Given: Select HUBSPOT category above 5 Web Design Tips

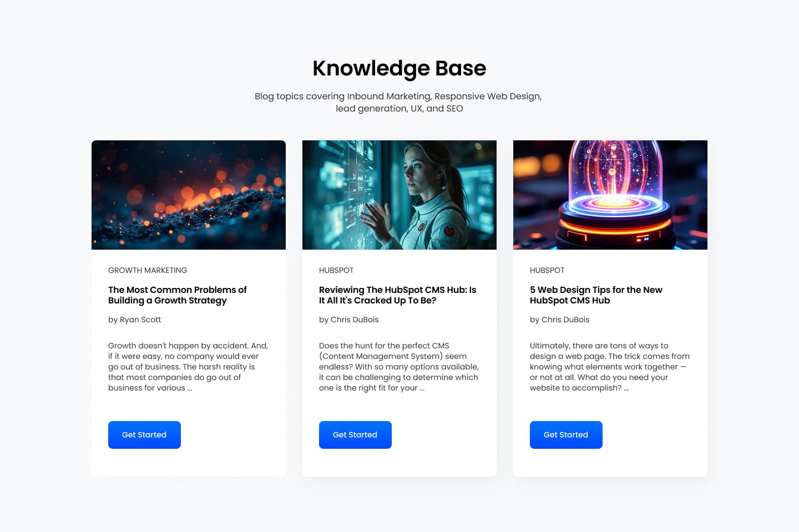Looking at the screenshot, I should point(547,270).
